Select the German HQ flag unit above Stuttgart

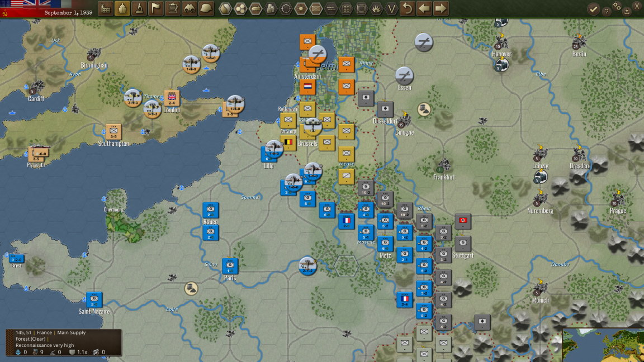(x=463, y=221)
